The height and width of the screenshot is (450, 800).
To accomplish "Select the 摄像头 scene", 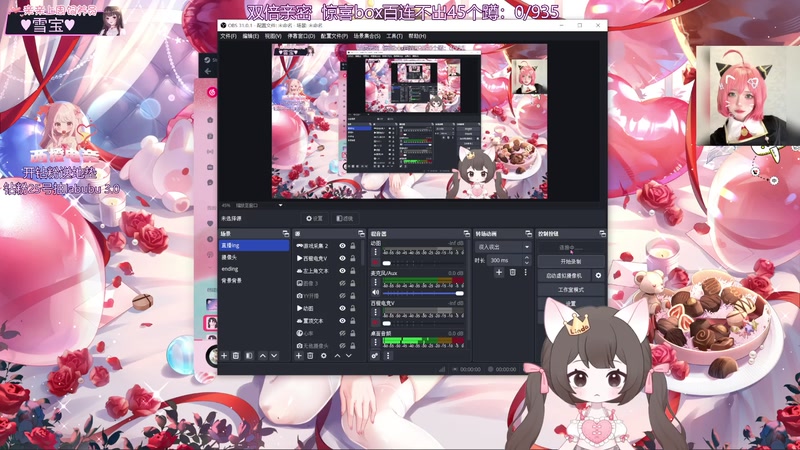I will pos(254,257).
